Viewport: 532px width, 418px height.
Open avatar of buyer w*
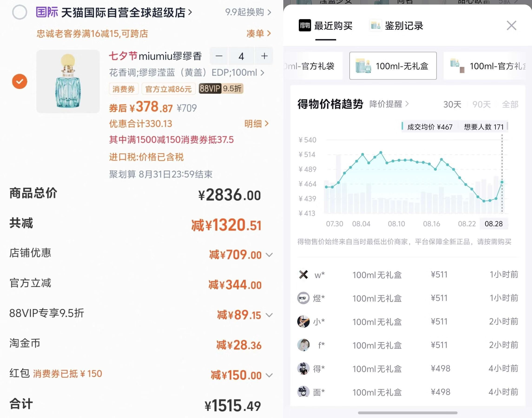(x=304, y=274)
